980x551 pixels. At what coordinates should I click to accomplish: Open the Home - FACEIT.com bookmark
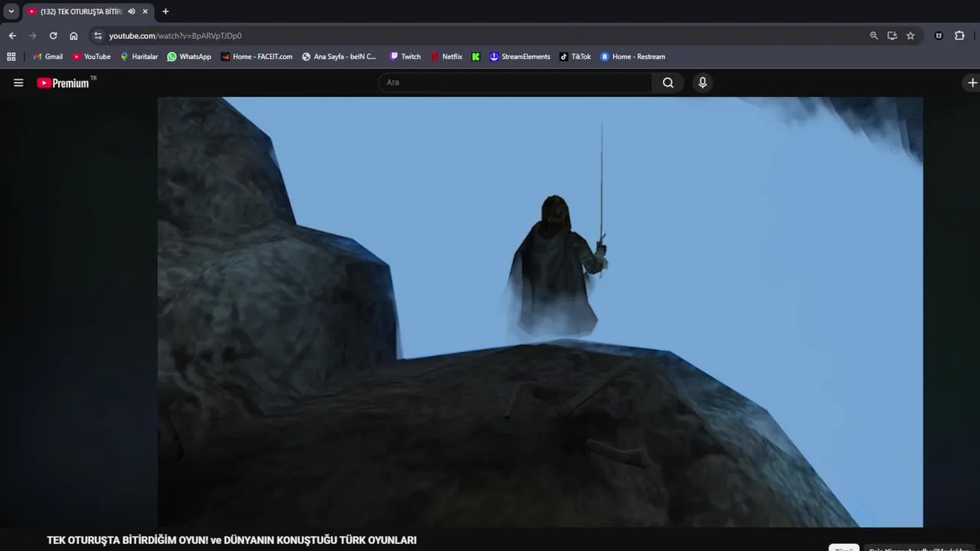[256, 57]
